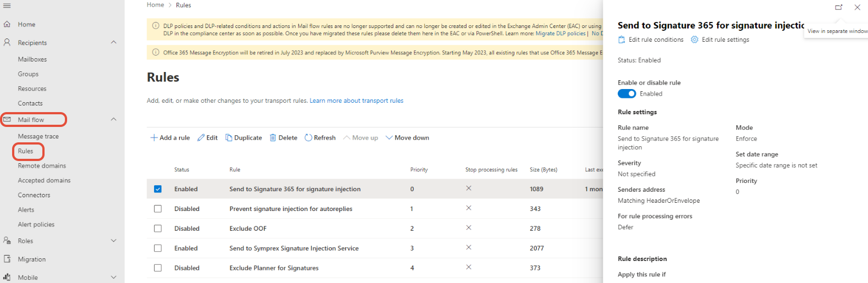The image size is (868, 283).
Task: Click stop-processing X for Exclude Planner rule
Action: [469, 267]
